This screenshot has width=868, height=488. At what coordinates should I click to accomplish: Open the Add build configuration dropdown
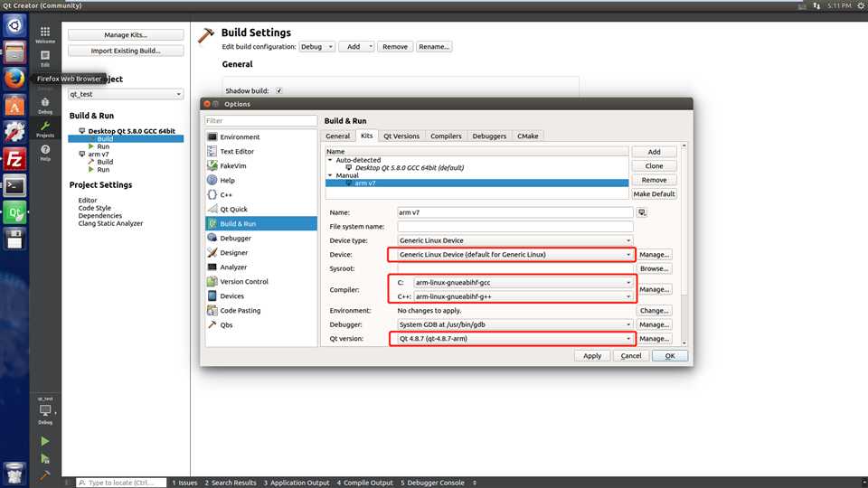[x=356, y=46]
